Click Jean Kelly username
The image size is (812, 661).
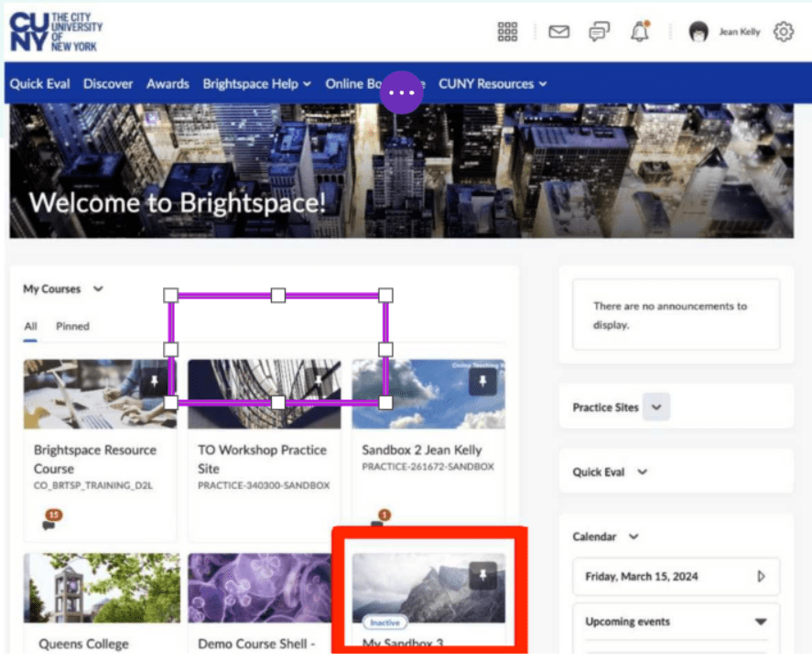point(739,32)
